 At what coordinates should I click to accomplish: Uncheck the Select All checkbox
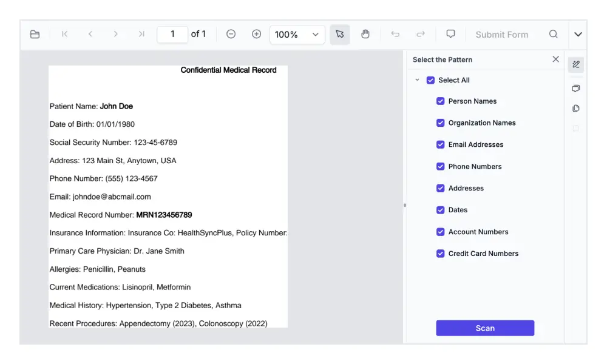tap(431, 80)
